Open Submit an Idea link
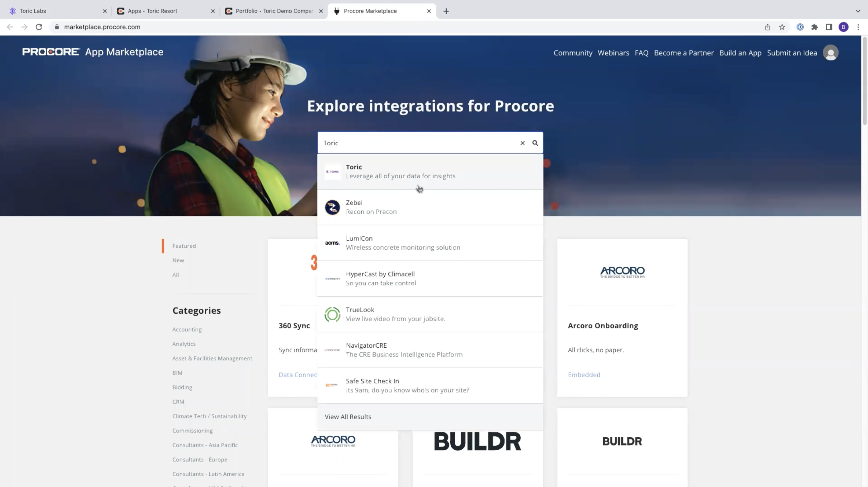This screenshot has height=487, width=868. coord(792,53)
